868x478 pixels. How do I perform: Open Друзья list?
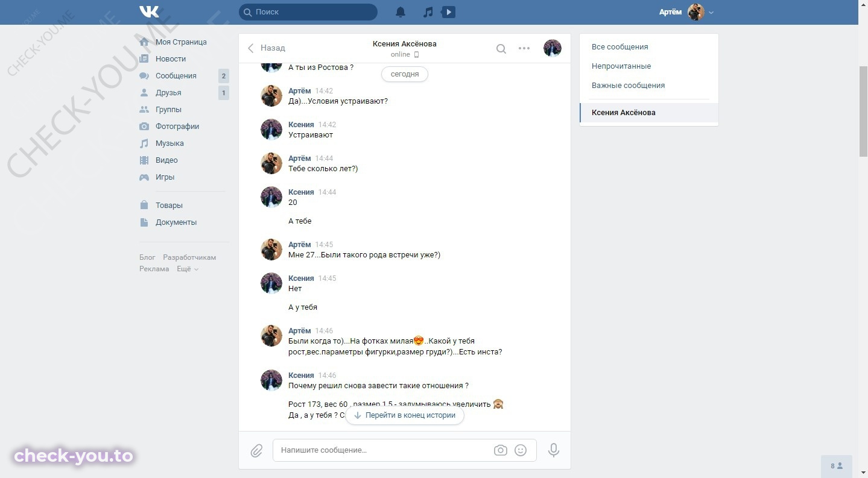pos(168,93)
